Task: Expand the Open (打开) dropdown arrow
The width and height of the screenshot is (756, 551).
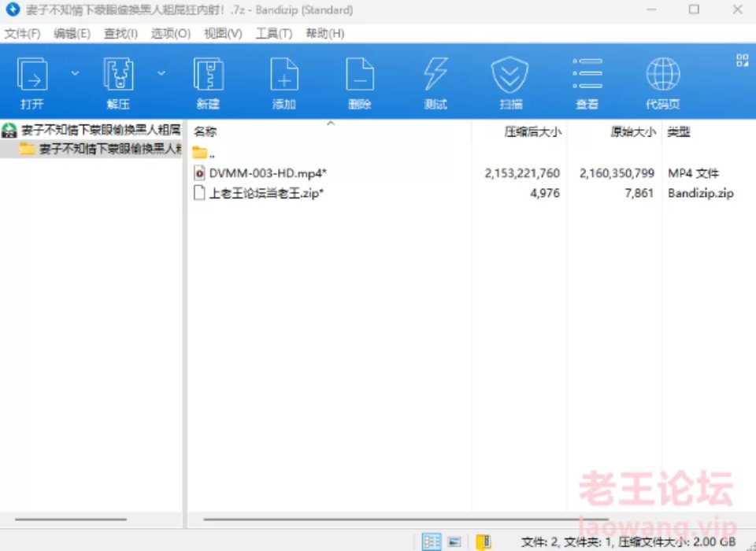Action: click(75, 73)
